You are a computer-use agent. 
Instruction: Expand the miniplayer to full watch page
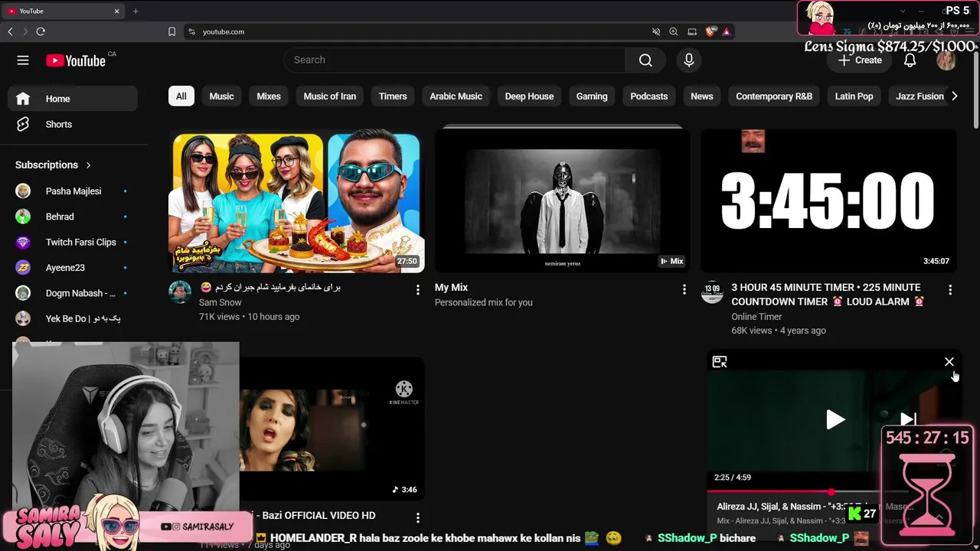[x=720, y=362]
